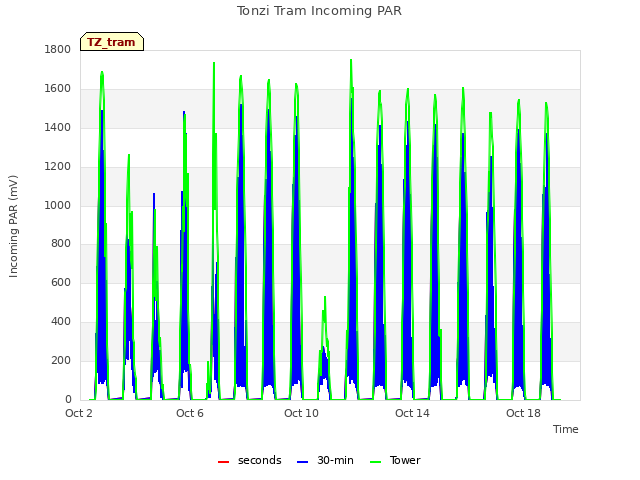
Task: Click the 800 y-axis tick label
Action: click(61, 244)
